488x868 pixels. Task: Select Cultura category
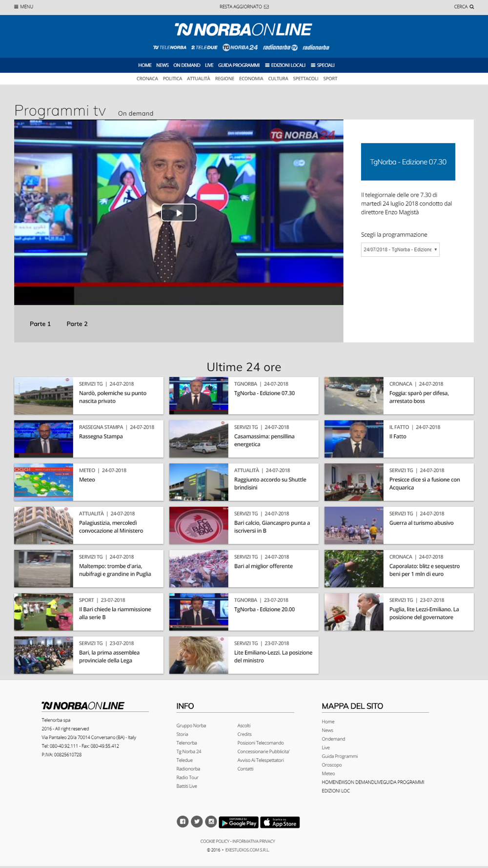[278, 79]
